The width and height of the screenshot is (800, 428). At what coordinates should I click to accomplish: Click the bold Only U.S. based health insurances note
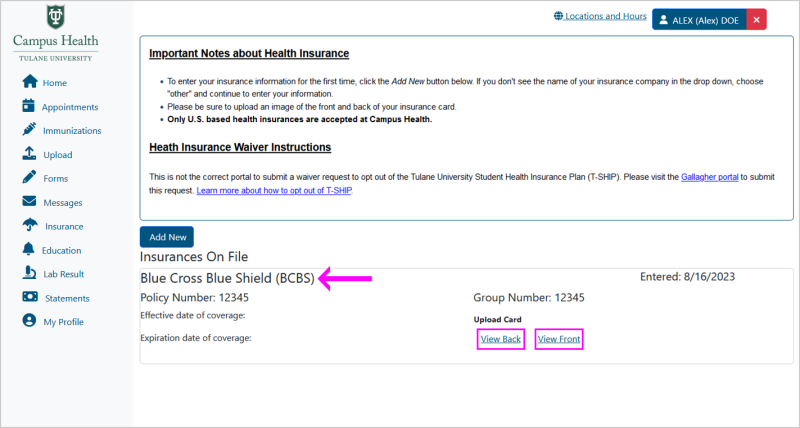click(299, 119)
